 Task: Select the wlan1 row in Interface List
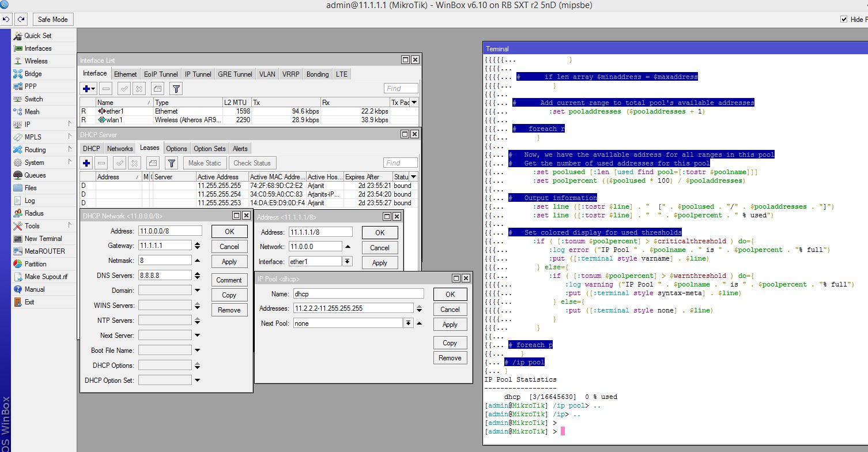pyautogui.click(x=249, y=120)
